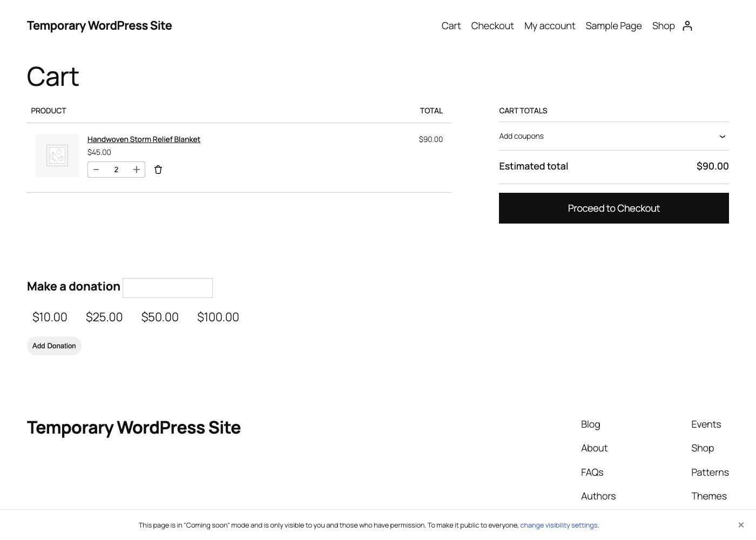Open the change visibility settings link
Screen dimensions: 756x540
pos(559,525)
